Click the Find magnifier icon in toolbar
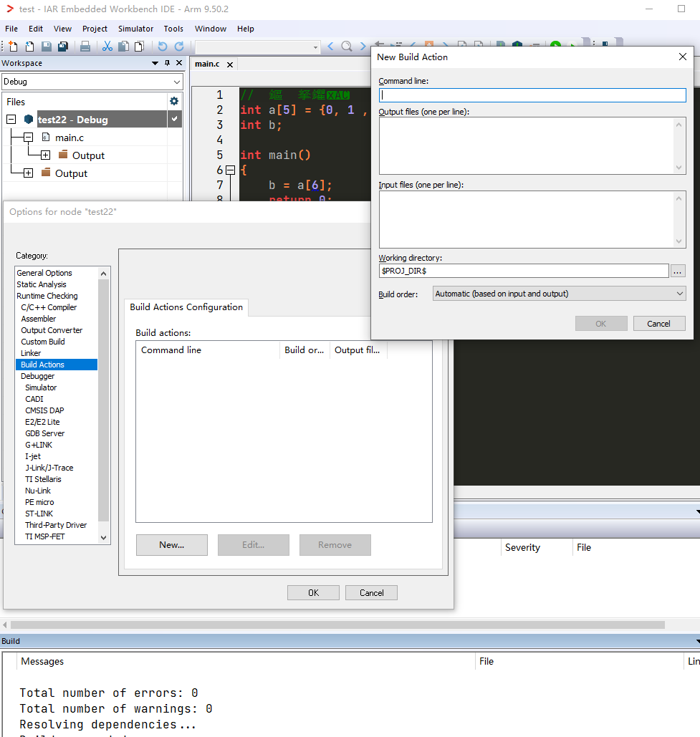The width and height of the screenshot is (700, 737). tap(347, 46)
